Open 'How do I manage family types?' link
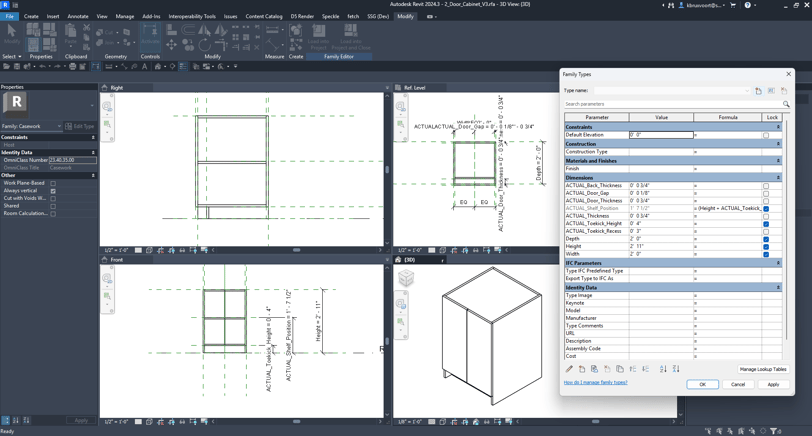 595,382
